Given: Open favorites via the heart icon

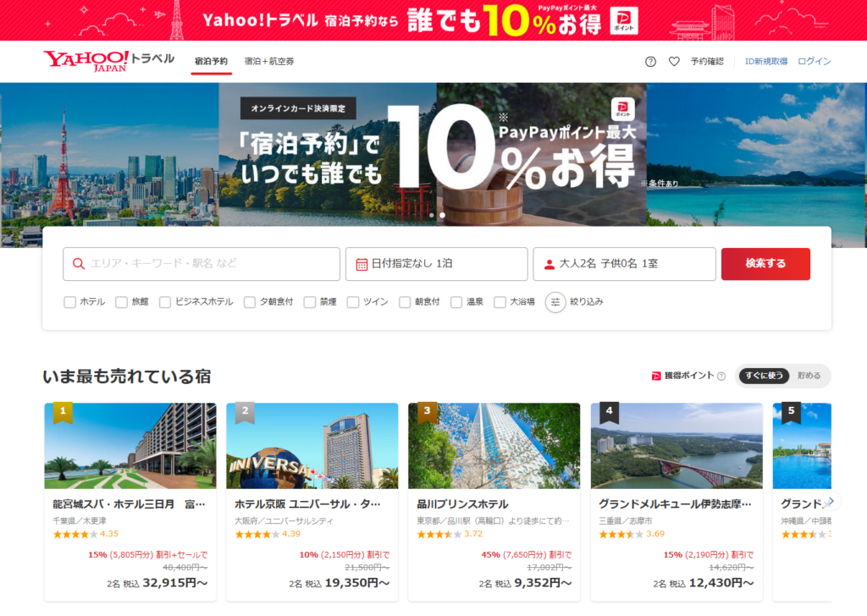Looking at the screenshot, I should [674, 61].
